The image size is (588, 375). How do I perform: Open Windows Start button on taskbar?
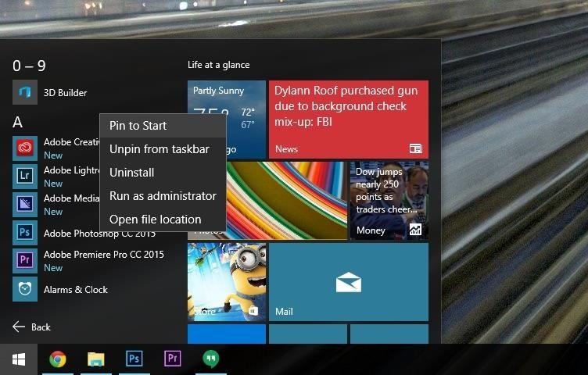coord(19,359)
